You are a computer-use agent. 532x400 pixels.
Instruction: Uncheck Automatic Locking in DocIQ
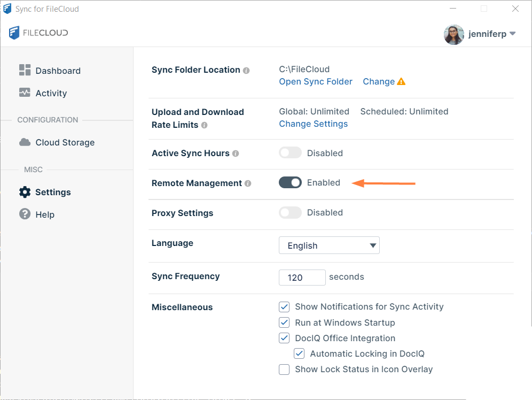[x=299, y=354]
